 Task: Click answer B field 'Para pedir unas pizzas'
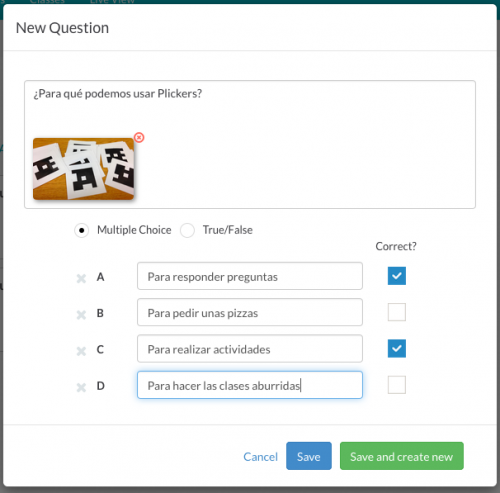250,312
